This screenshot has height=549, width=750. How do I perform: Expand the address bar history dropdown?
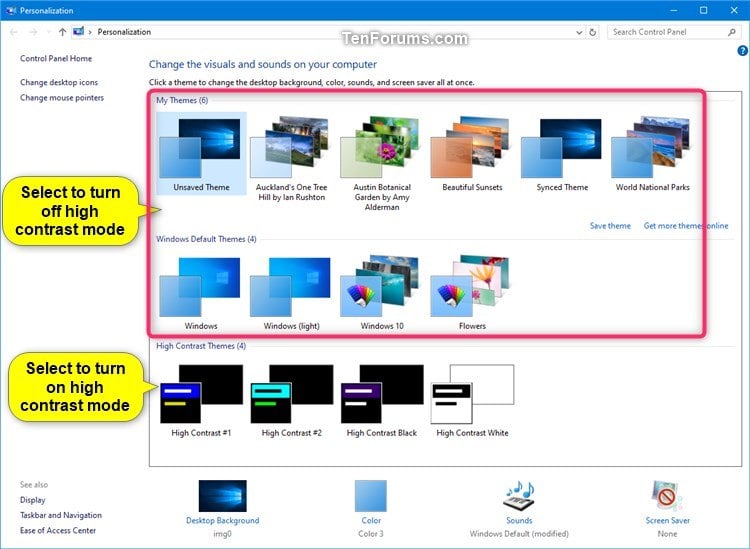[579, 32]
